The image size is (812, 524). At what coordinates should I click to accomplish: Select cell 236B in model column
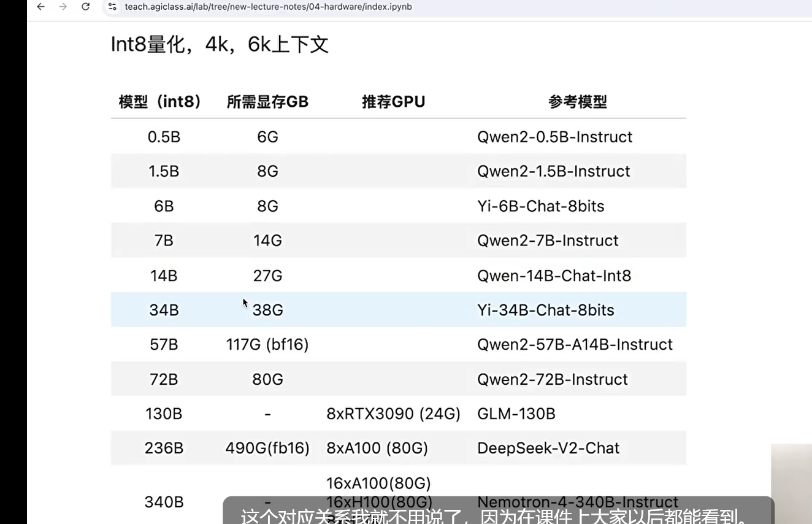[164, 449]
